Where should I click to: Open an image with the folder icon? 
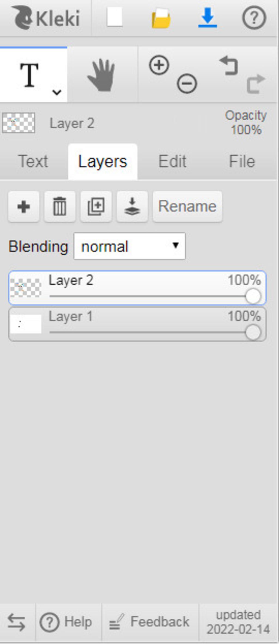click(x=161, y=18)
